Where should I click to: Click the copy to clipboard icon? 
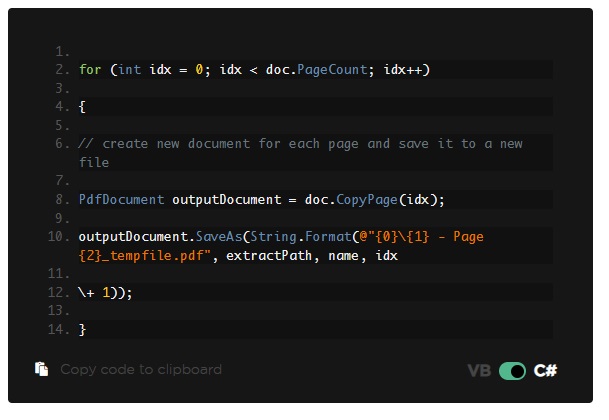(x=42, y=369)
